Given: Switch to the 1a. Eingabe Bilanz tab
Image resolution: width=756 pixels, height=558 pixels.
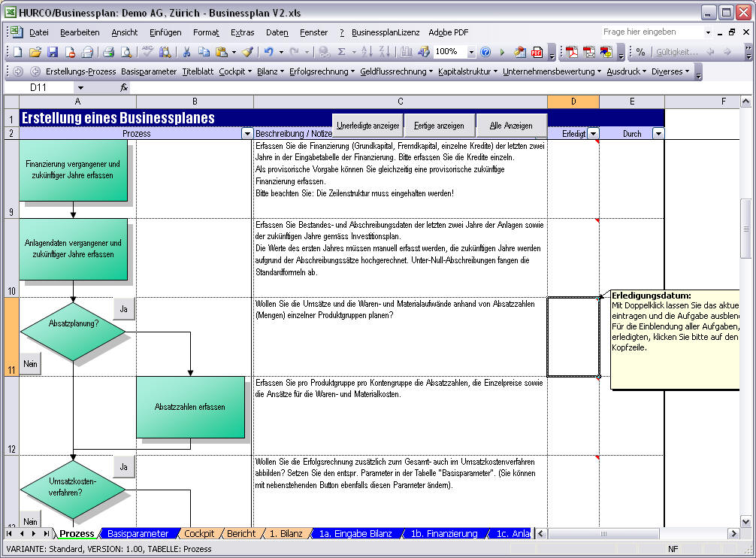Looking at the screenshot, I should (355, 534).
